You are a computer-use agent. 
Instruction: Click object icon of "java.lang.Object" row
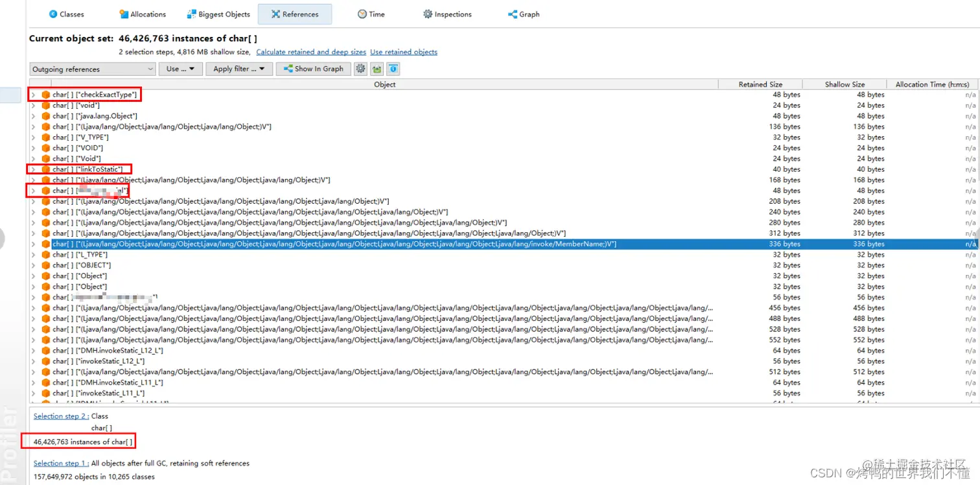coord(46,116)
